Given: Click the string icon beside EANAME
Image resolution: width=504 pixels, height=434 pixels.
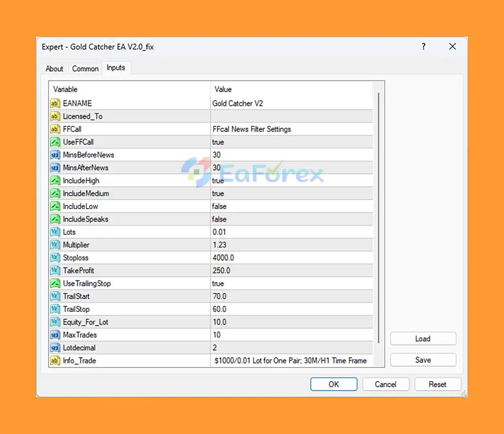Looking at the screenshot, I should pos(55,104).
